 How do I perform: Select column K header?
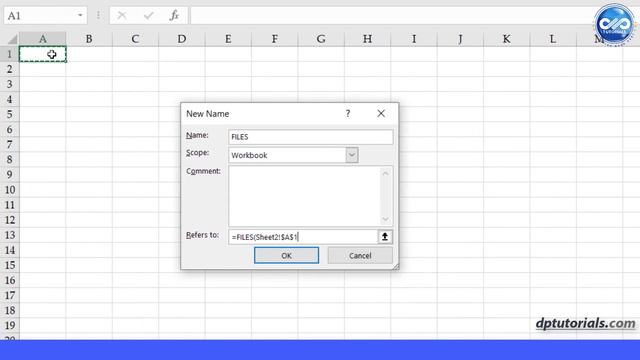pyautogui.click(x=507, y=39)
